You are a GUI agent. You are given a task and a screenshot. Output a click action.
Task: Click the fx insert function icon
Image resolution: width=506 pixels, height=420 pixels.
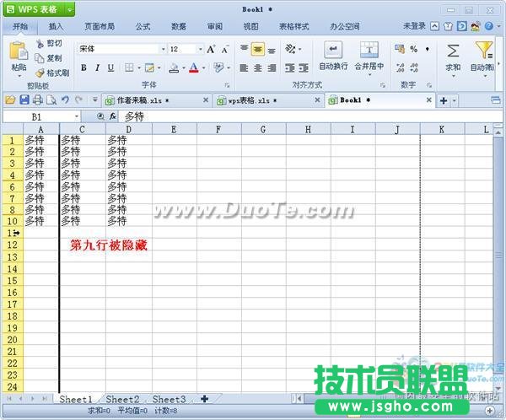(112, 116)
